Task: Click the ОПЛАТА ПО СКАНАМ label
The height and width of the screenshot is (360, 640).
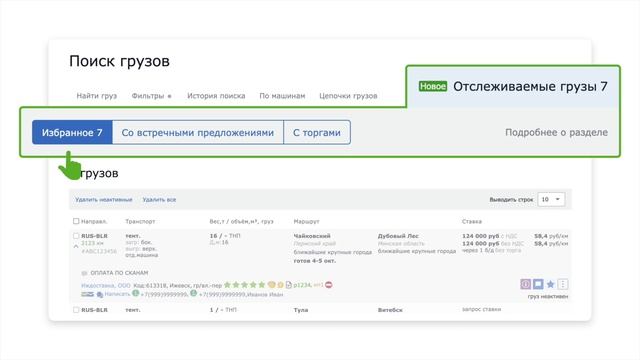Action: [119, 273]
